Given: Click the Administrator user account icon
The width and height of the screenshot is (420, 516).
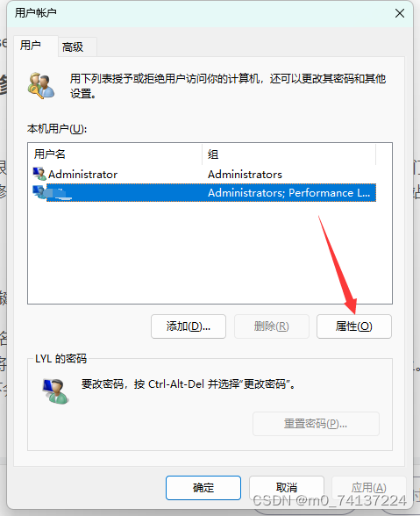Looking at the screenshot, I should tap(39, 174).
